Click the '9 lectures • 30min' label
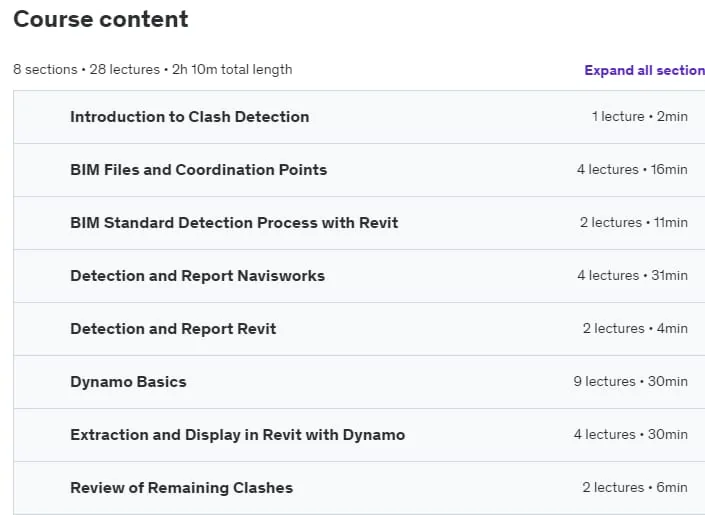Image resolution: width=705 pixels, height=515 pixels. point(630,382)
